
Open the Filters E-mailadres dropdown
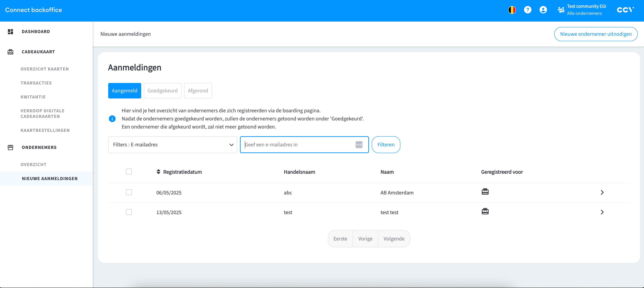173,145
